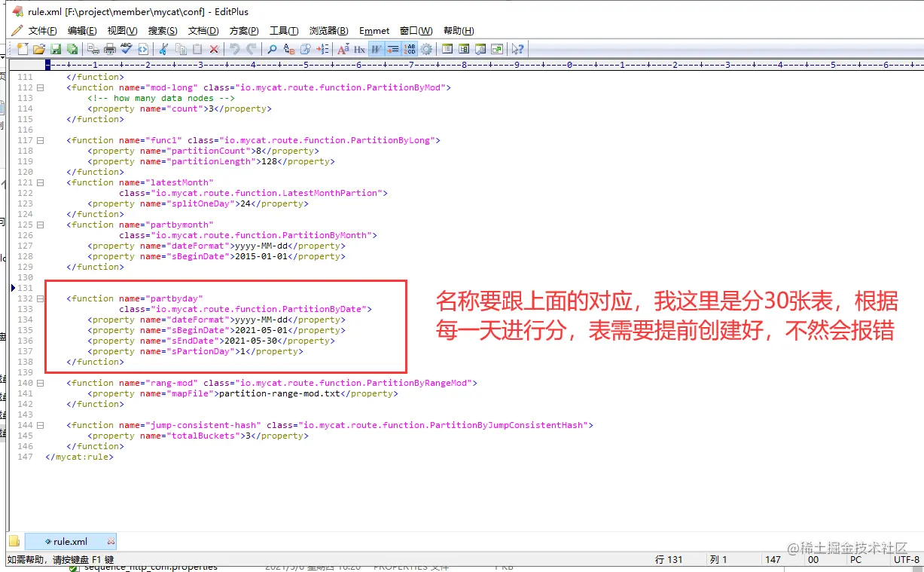The width and height of the screenshot is (924, 572).
Task: Click the Open file folder icon
Action: 39,49
